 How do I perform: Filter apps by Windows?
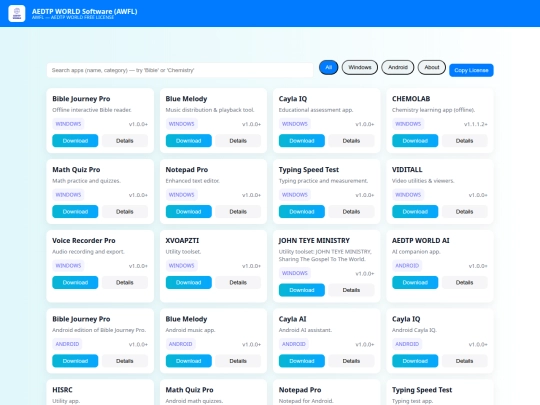coord(360,67)
